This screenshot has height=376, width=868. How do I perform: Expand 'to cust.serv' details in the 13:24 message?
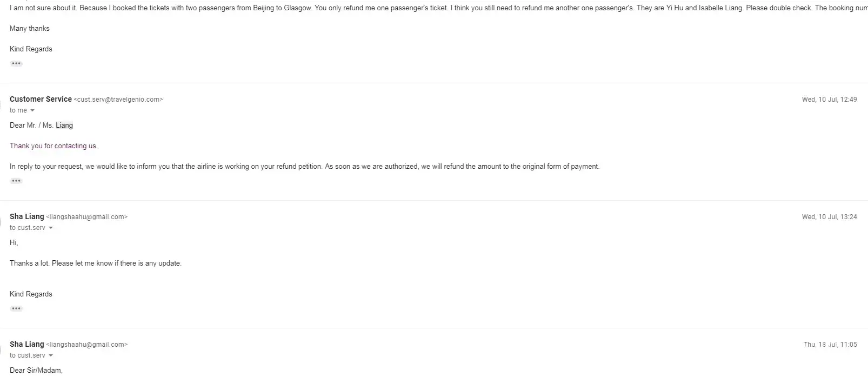51,228
